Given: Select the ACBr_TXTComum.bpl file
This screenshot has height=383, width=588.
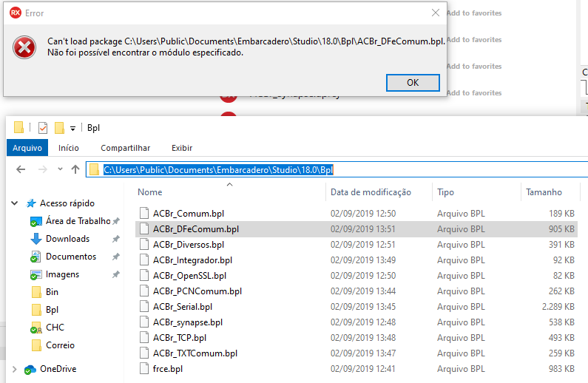Looking at the screenshot, I should point(195,353).
